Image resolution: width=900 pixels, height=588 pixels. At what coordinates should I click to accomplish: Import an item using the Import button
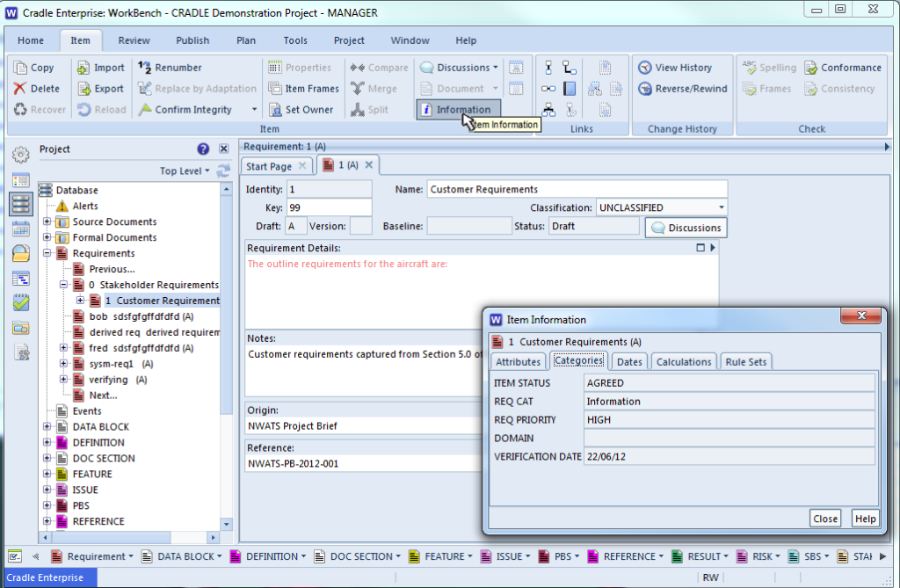click(101, 68)
